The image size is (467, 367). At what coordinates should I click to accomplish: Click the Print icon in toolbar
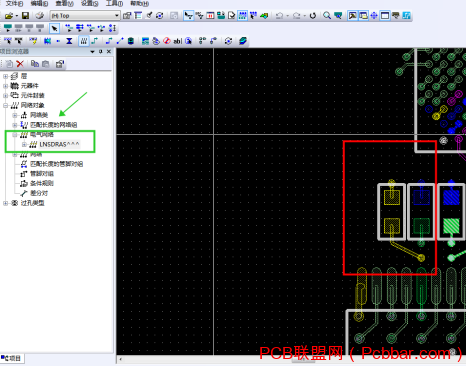click(40, 16)
